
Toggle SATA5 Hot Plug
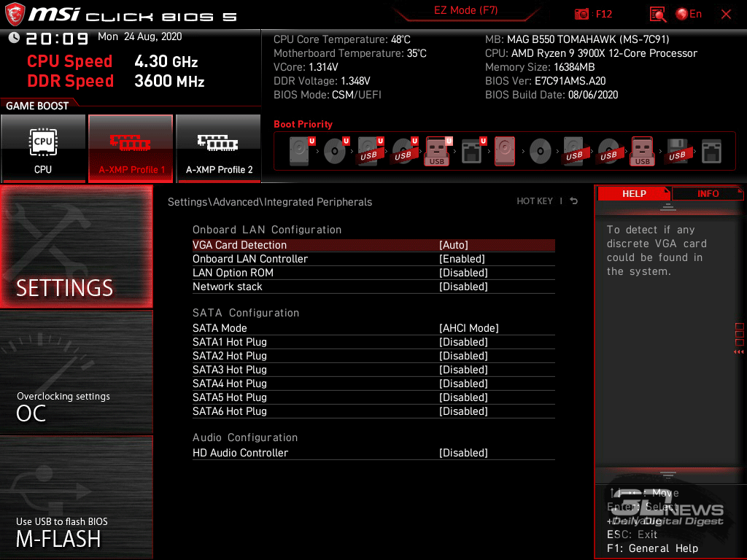click(x=373, y=397)
